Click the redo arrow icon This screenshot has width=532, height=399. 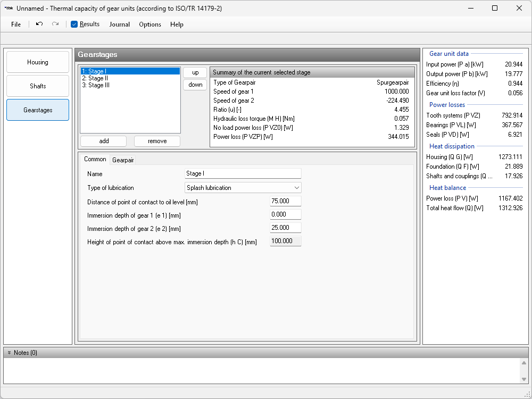coord(55,24)
